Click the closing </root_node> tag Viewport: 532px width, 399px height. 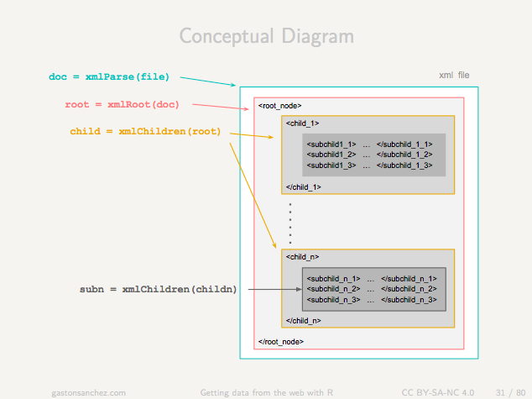[x=281, y=342]
